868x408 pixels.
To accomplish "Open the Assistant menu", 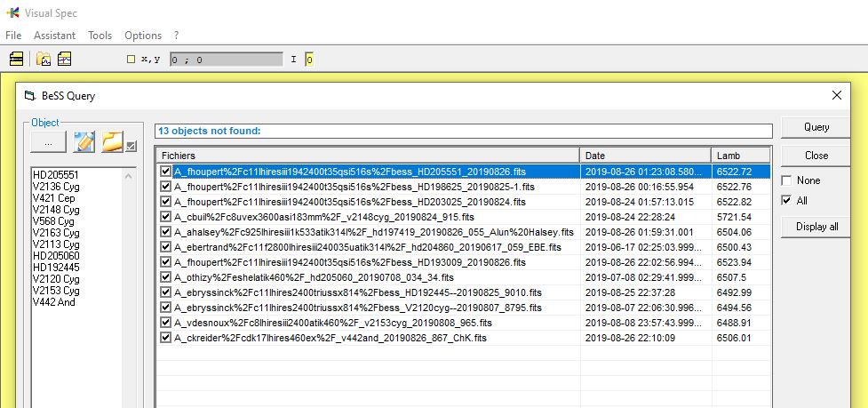I will (x=55, y=36).
